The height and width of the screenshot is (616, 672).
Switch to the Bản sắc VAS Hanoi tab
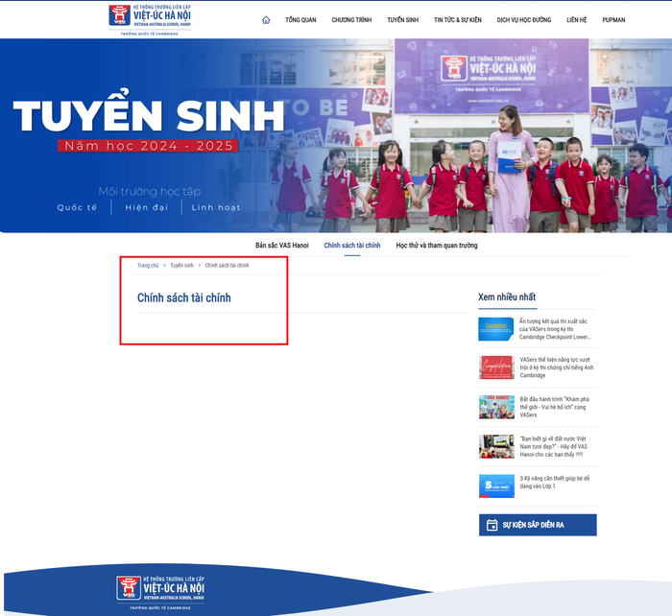281,245
